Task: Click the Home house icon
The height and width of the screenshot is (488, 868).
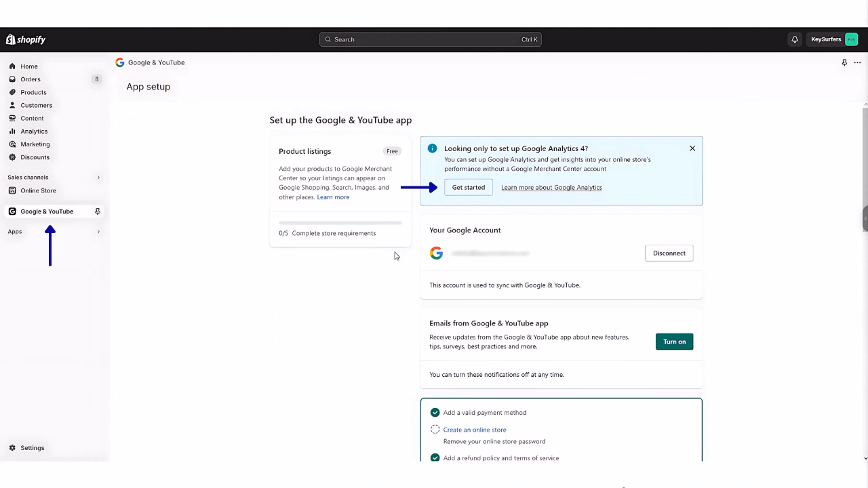Action: [12, 66]
